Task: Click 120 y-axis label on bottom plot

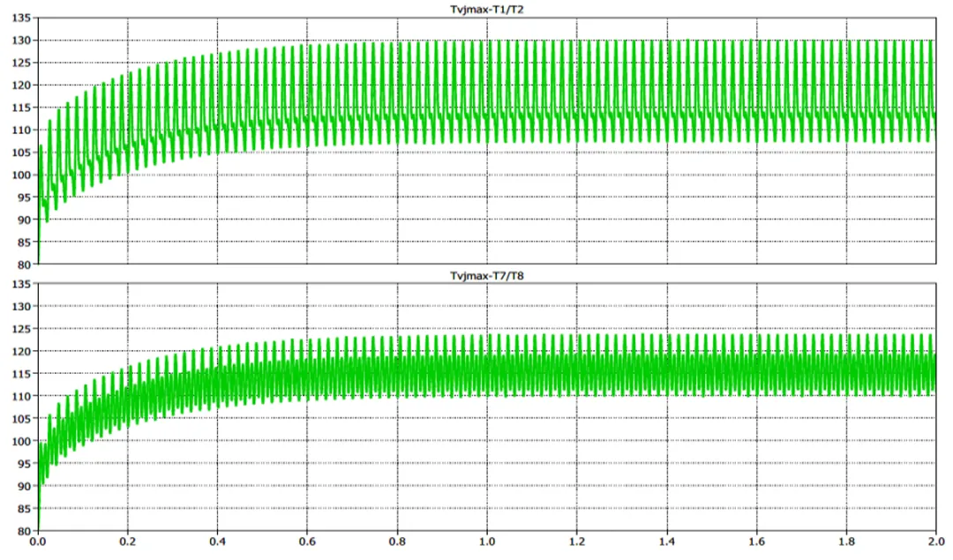Action: click(x=21, y=352)
